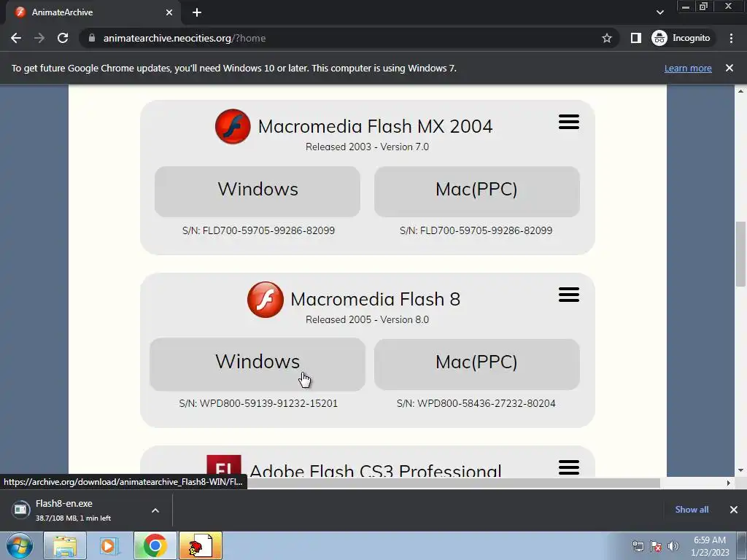
Task: Download Flash 8 for Mac(PPC)
Action: click(x=477, y=365)
